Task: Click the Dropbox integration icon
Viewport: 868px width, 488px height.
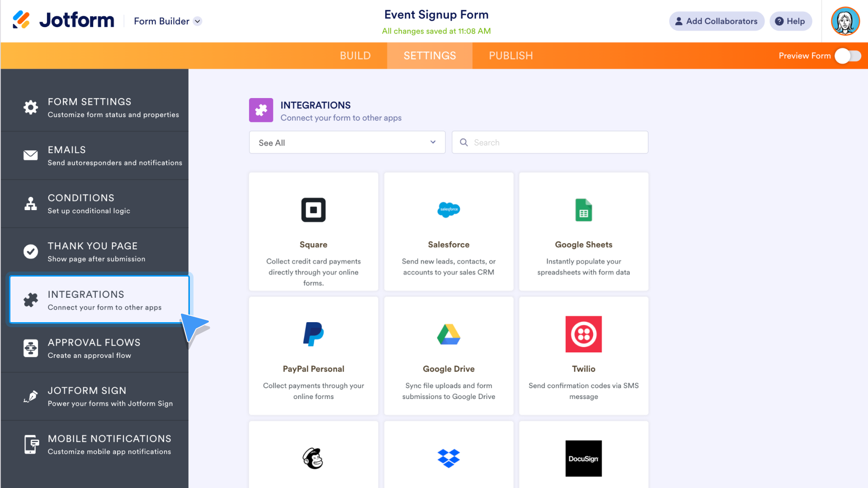Action: coord(448,459)
